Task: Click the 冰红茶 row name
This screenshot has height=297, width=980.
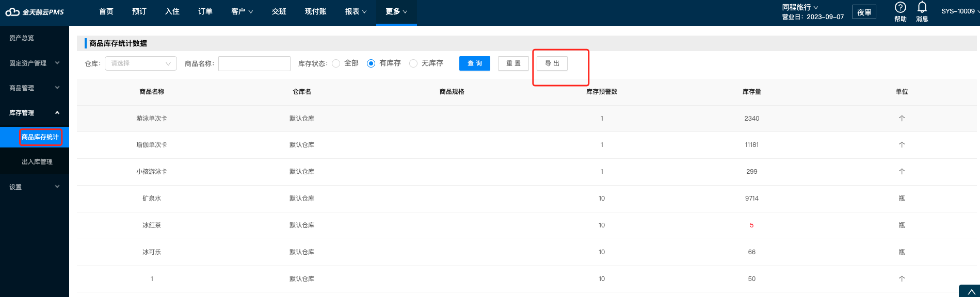Action: 152,225
